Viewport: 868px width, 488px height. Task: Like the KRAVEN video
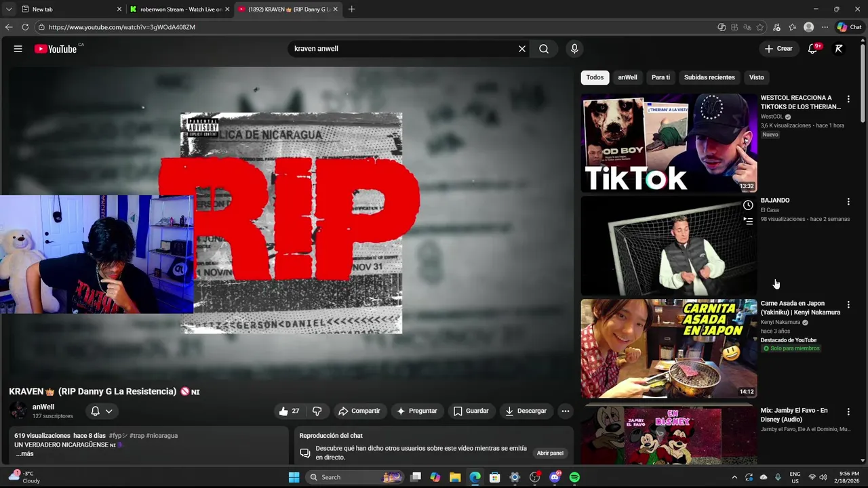coord(290,411)
